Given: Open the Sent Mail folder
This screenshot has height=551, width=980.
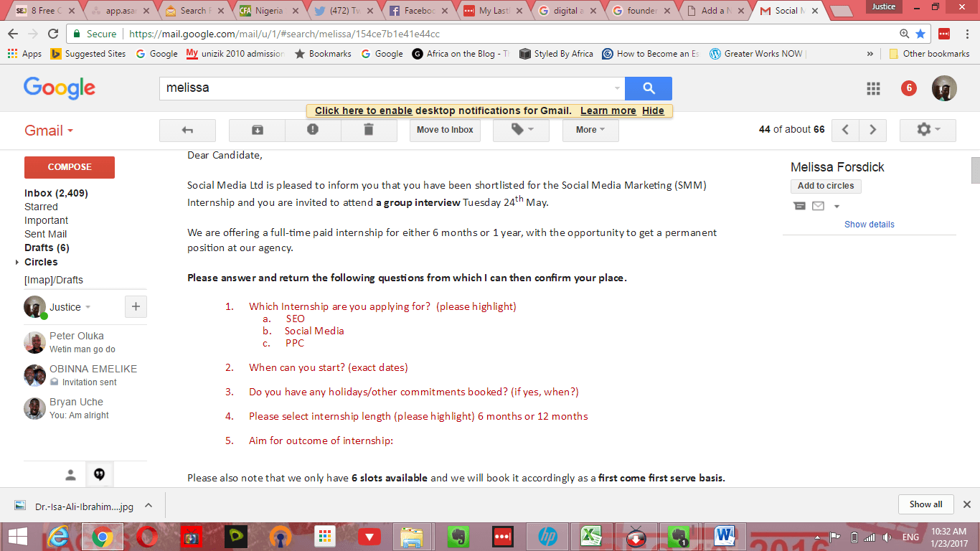Looking at the screenshot, I should coord(46,234).
